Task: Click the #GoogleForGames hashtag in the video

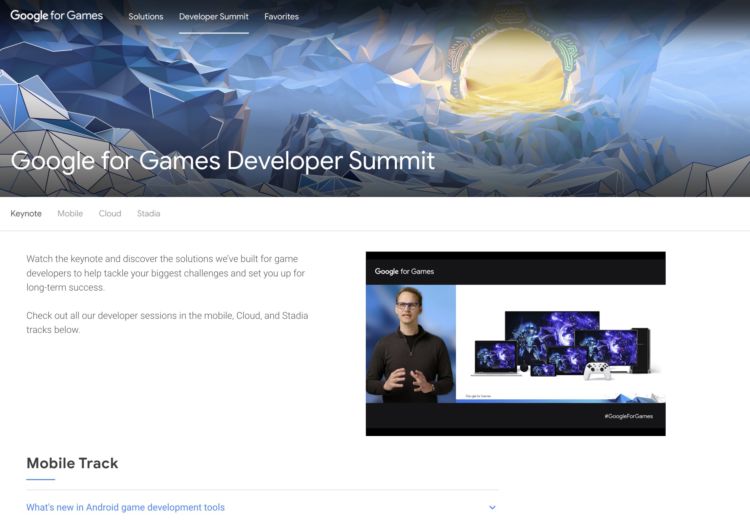Action: pyautogui.click(x=629, y=416)
